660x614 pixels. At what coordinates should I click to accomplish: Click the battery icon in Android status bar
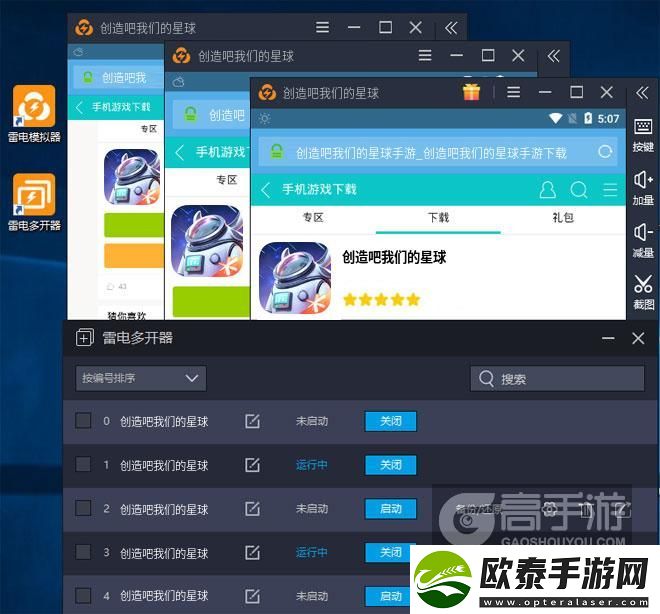click(x=588, y=118)
